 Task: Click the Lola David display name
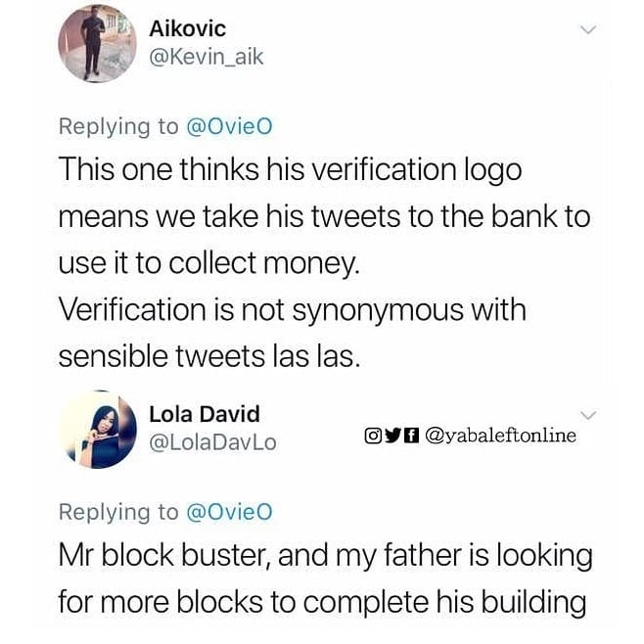pos(204,414)
